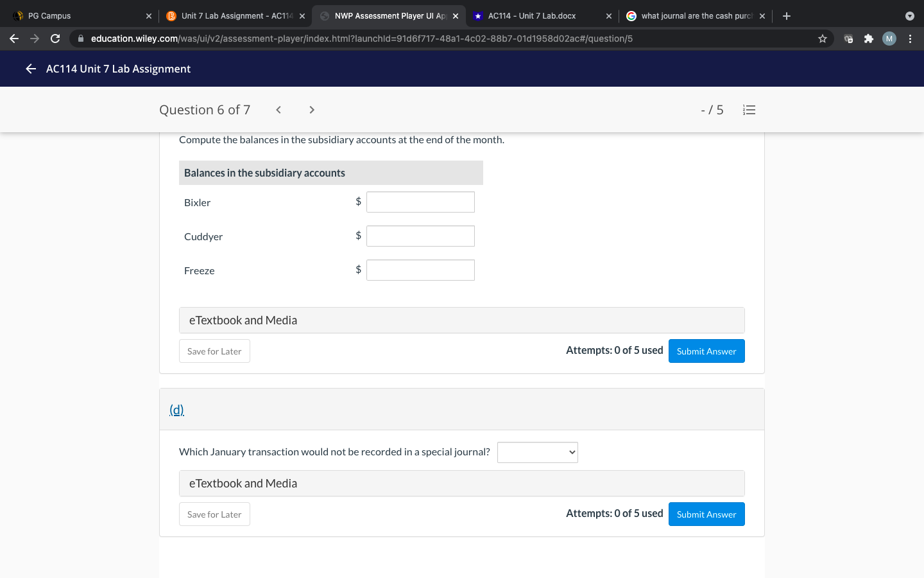Click Submit Answer for the subsidiary accounts question
This screenshot has height=578, width=924.
tap(706, 351)
